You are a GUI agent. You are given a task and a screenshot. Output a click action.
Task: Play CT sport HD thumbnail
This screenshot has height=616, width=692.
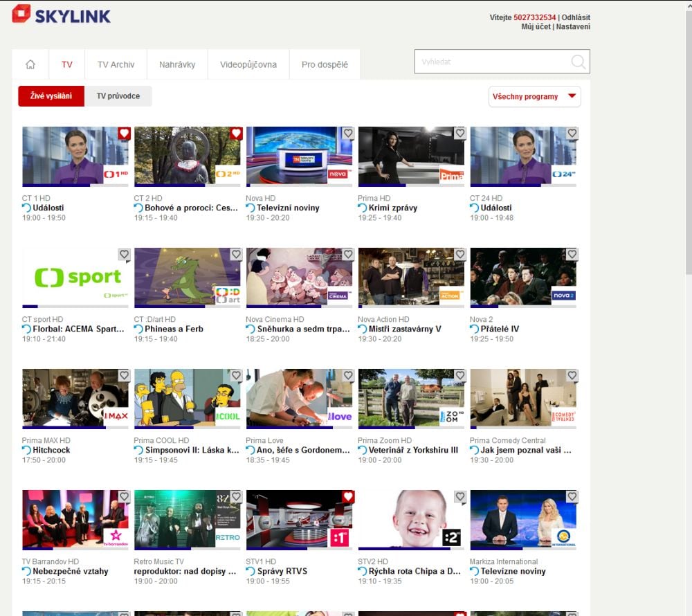[x=75, y=276]
